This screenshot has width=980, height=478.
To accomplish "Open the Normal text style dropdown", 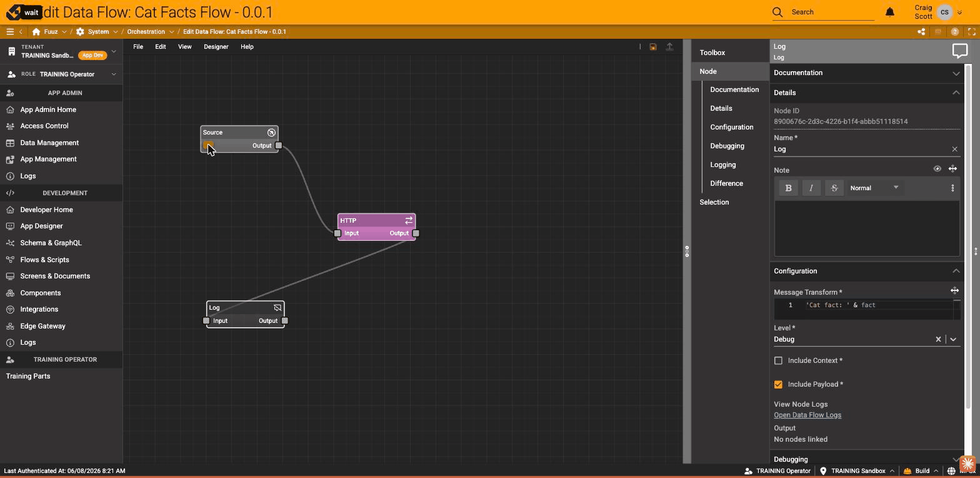I will click(x=874, y=188).
